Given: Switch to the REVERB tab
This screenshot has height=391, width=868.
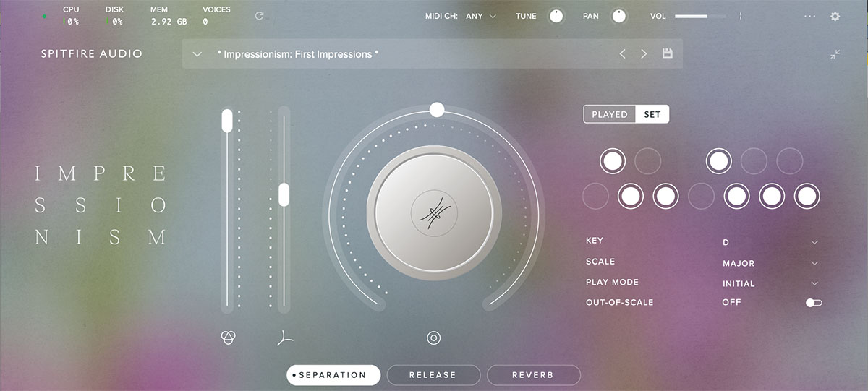Looking at the screenshot, I should 533,375.
